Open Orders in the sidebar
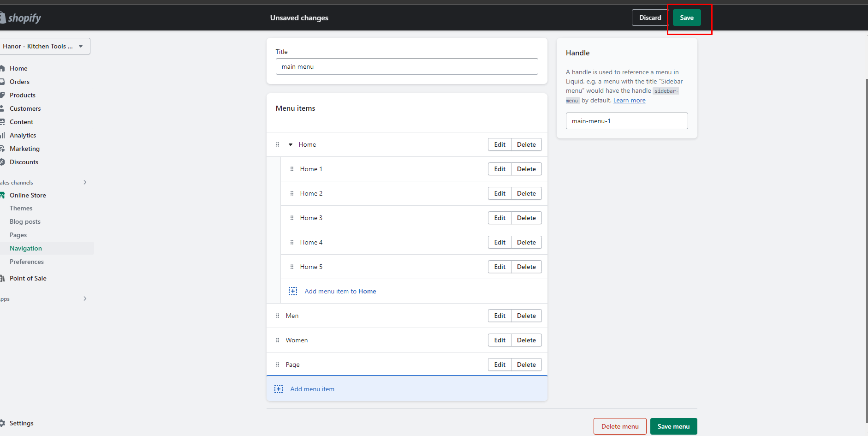Viewport: 868px width, 436px height. 19,82
